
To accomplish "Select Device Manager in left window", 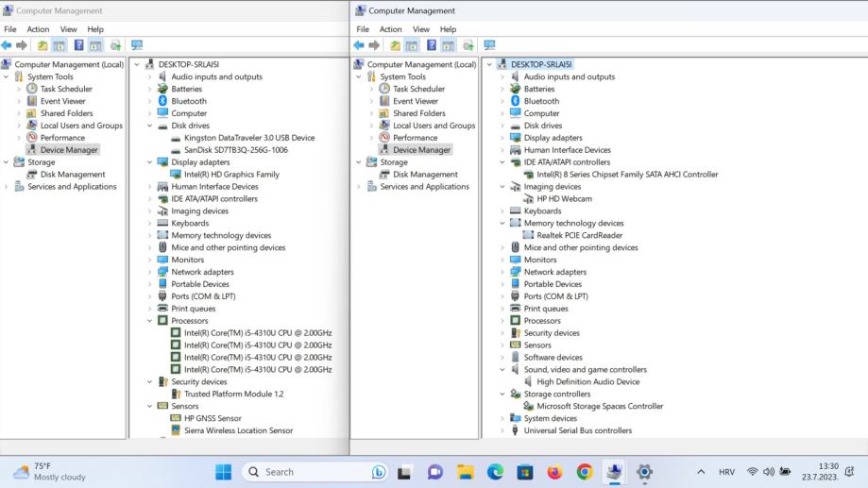I will coord(69,150).
